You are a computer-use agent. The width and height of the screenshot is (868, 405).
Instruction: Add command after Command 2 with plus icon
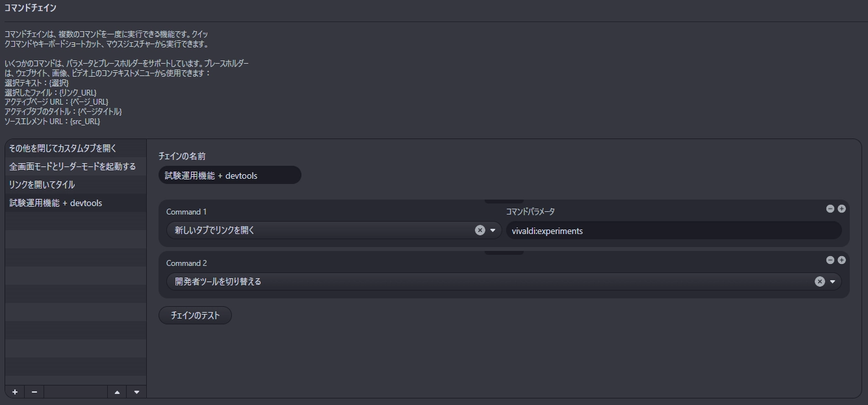click(x=841, y=260)
